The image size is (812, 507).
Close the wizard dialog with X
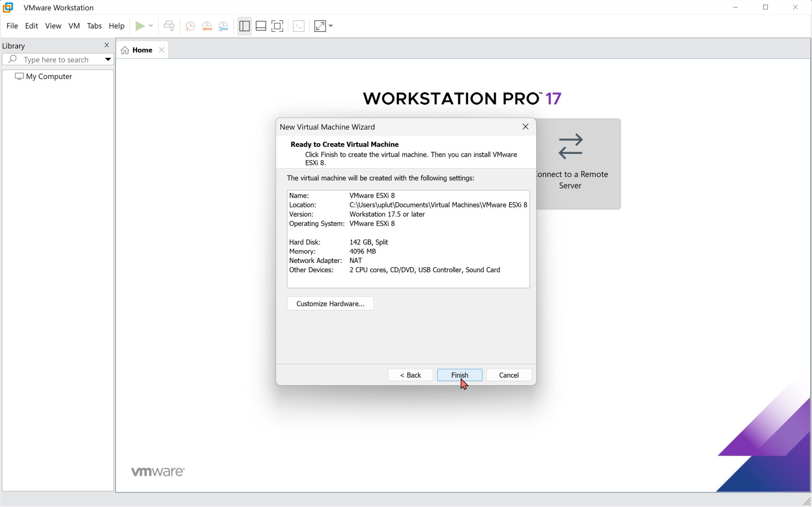[x=525, y=127]
